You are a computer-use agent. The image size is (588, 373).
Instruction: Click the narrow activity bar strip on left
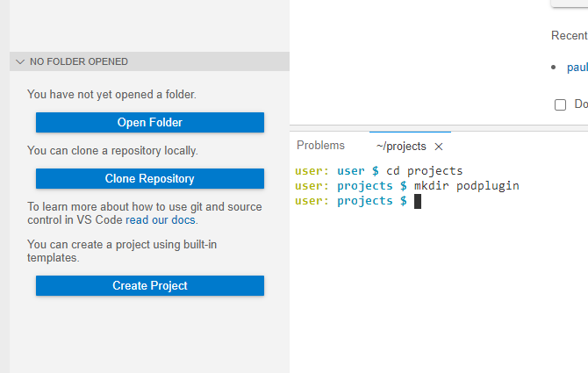tap(4, 176)
